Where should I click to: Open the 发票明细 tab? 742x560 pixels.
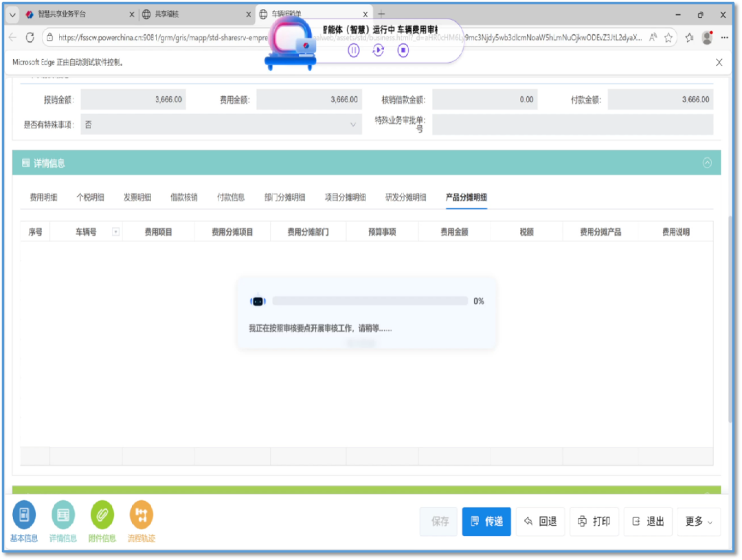137,197
